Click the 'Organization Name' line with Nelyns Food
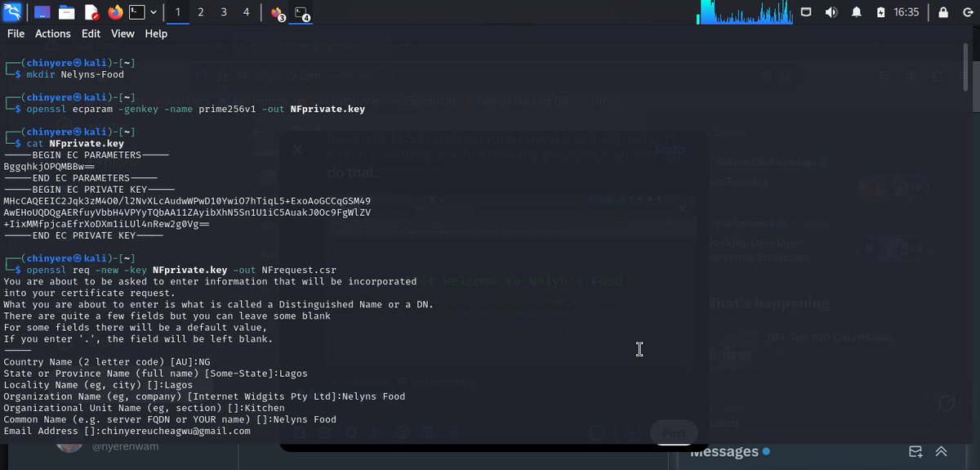This screenshot has width=980, height=470. tap(204, 396)
